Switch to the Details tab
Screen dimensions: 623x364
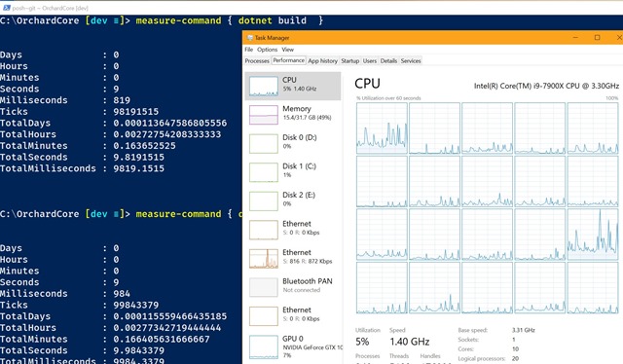pyautogui.click(x=388, y=60)
